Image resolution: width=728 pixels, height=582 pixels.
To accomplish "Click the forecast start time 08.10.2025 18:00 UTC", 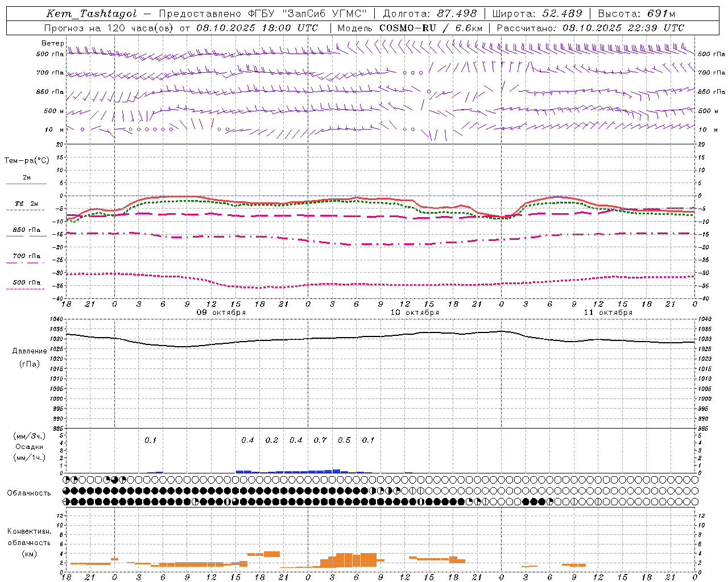I will pyautogui.click(x=257, y=28).
